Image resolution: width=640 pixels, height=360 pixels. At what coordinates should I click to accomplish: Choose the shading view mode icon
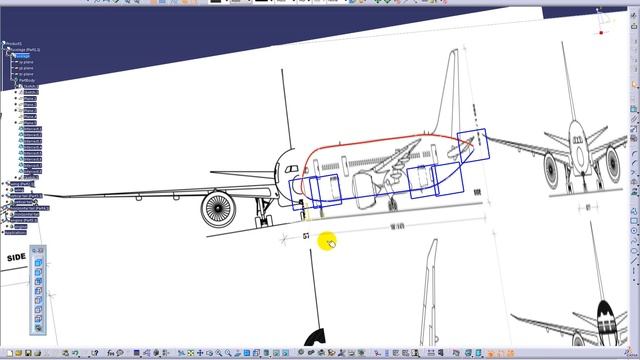pyautogui.click(x=266, y=353)
